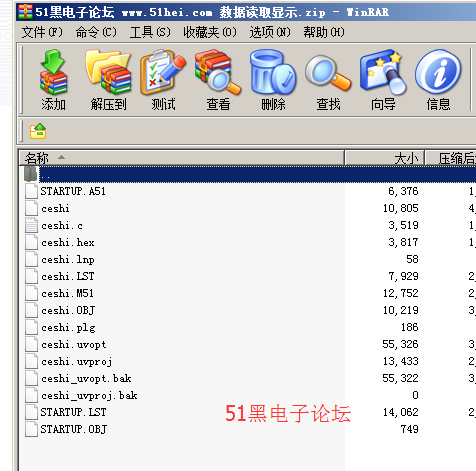Click the file icon of STARTUP.A51

click(31, 191)
